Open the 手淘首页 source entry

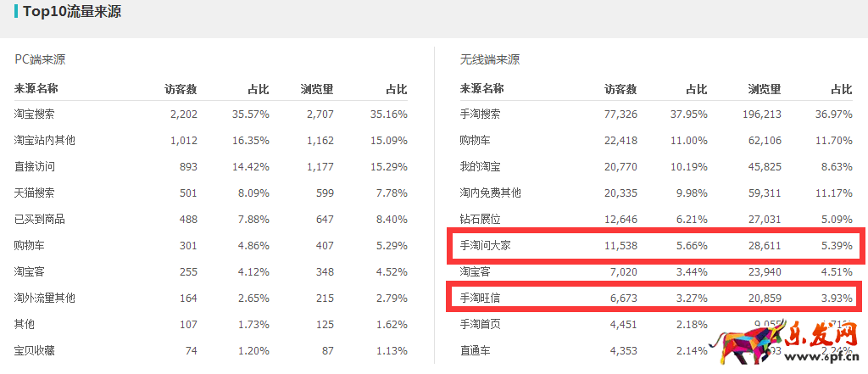click(x=480, y=324)
